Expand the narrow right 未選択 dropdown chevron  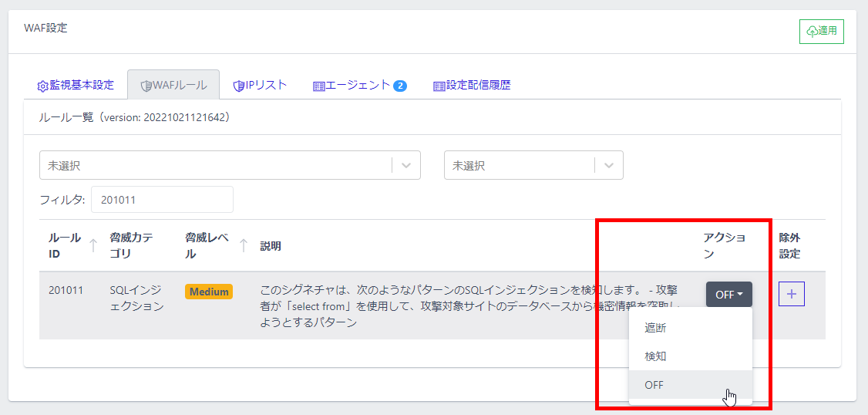(x=609, y=165)
